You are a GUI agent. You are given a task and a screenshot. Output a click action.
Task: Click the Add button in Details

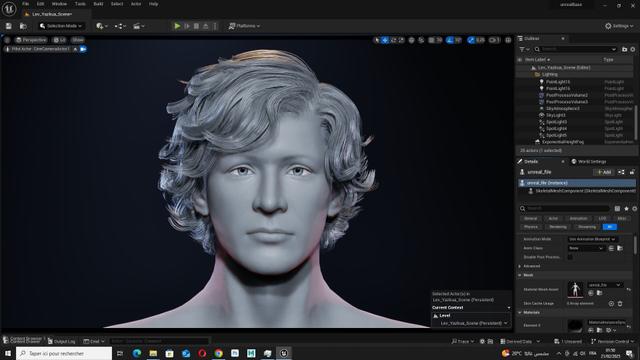coord(604,172)
